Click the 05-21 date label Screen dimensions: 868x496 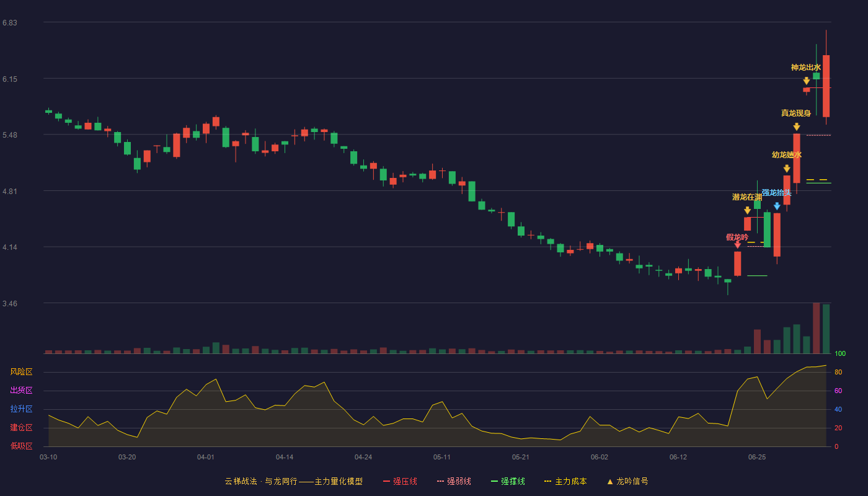pos(521,457)
